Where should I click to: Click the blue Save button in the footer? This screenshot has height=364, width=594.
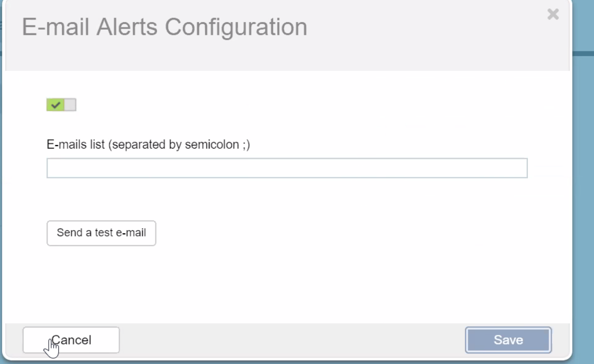click(x=508, y=340)
